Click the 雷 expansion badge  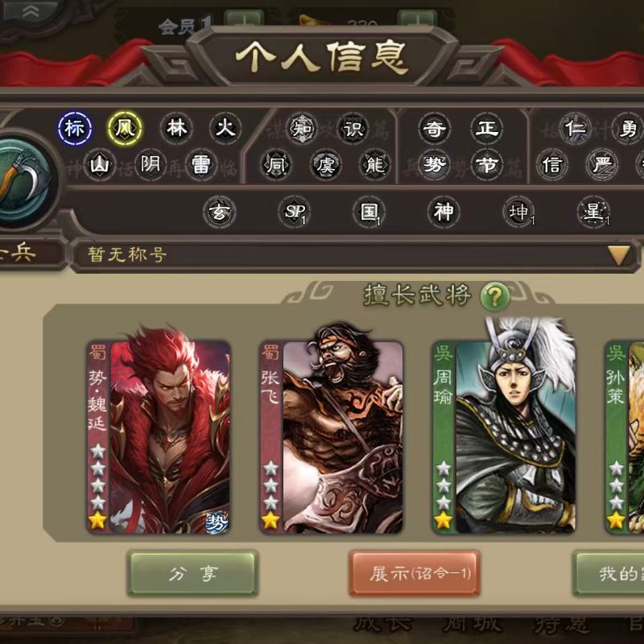(200, 165)
